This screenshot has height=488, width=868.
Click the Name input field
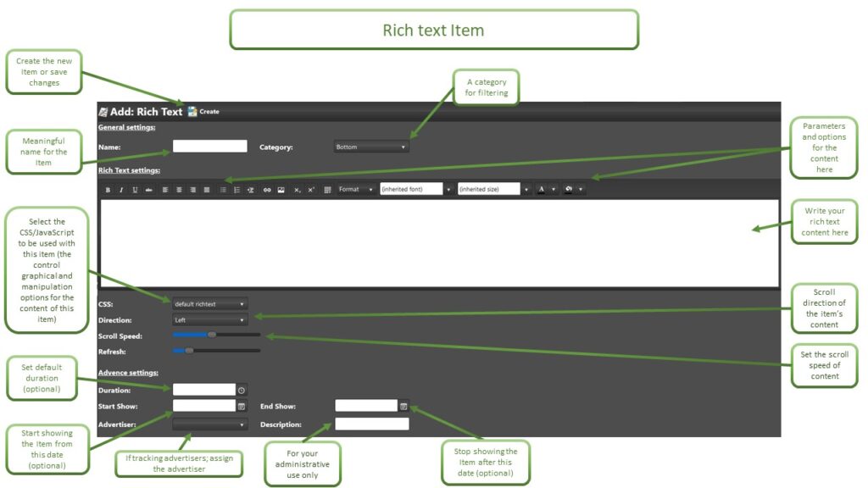coord(209,147)
